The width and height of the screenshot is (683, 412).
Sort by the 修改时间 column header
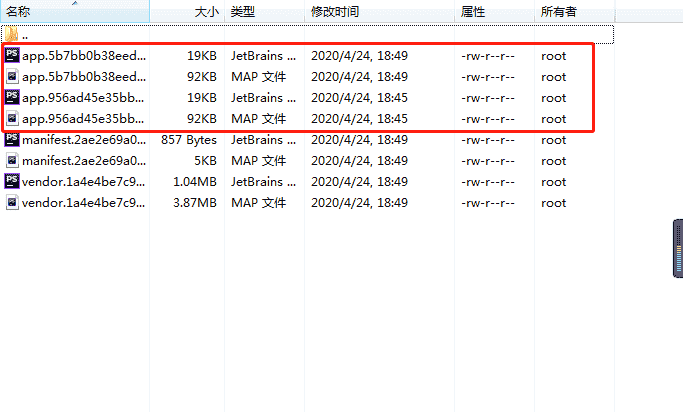[x=379, y=11]
